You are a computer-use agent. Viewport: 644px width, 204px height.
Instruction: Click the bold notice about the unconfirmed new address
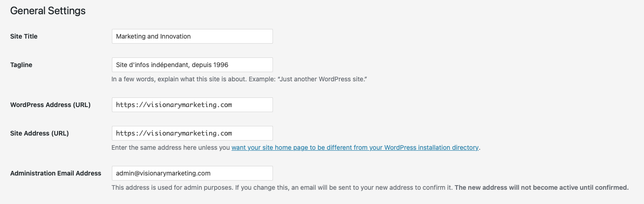click(541, 187)
